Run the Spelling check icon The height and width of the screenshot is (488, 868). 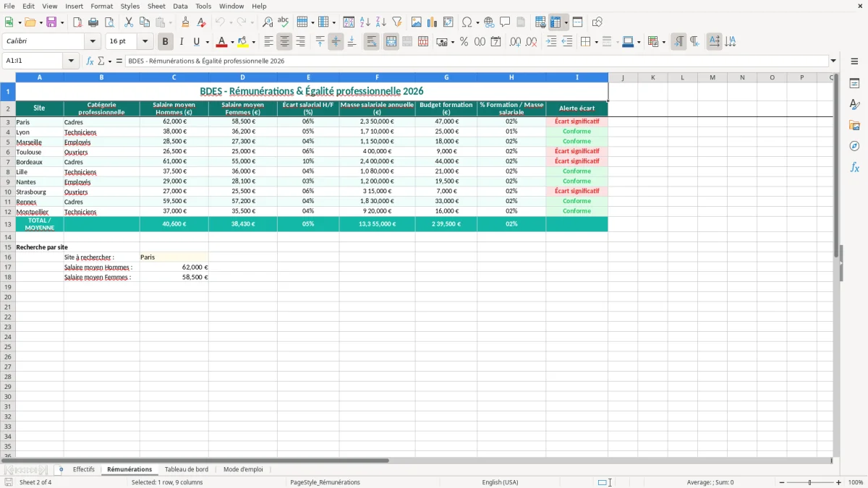click(283, 22)
